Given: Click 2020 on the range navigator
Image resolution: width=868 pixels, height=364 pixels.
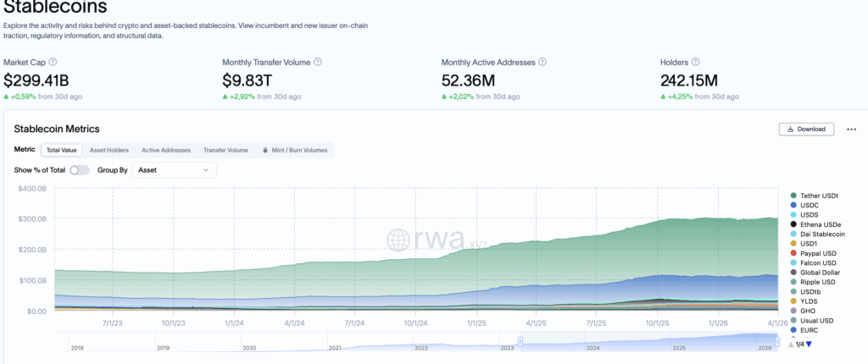Looking at the screenshot, I should (x=249, y=348).
